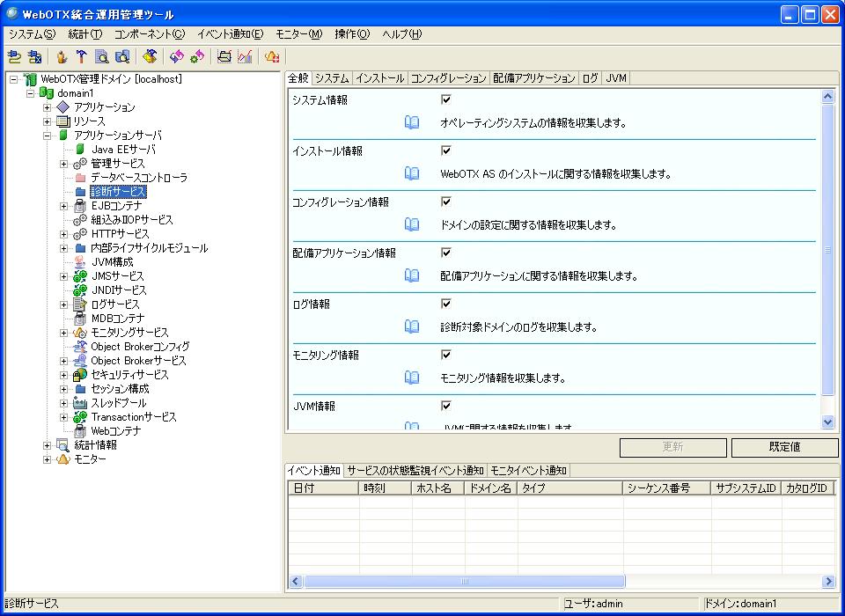Click the green gear refresh toolbar icon
845x616 pixels.
[x=197, y=57]
